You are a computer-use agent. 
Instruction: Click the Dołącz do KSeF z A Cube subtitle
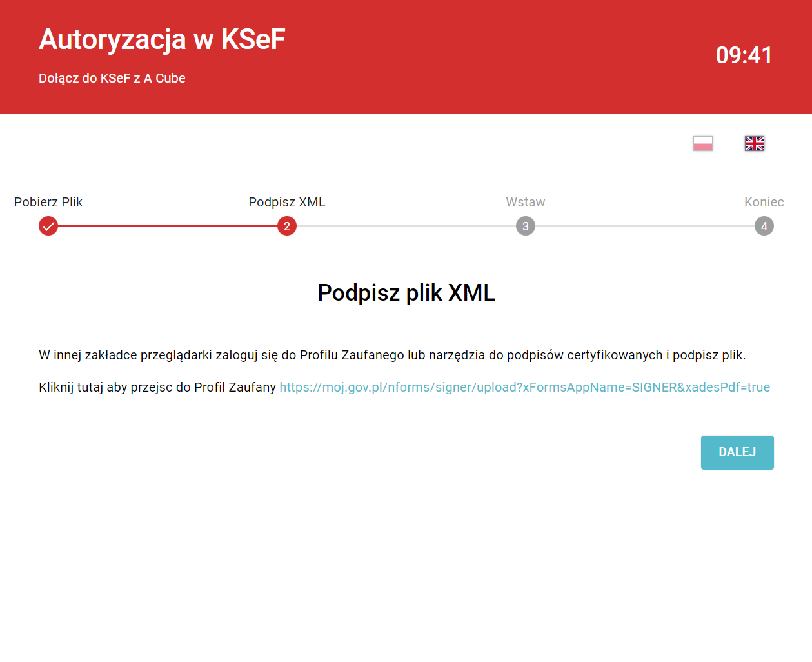pos(112,78)
